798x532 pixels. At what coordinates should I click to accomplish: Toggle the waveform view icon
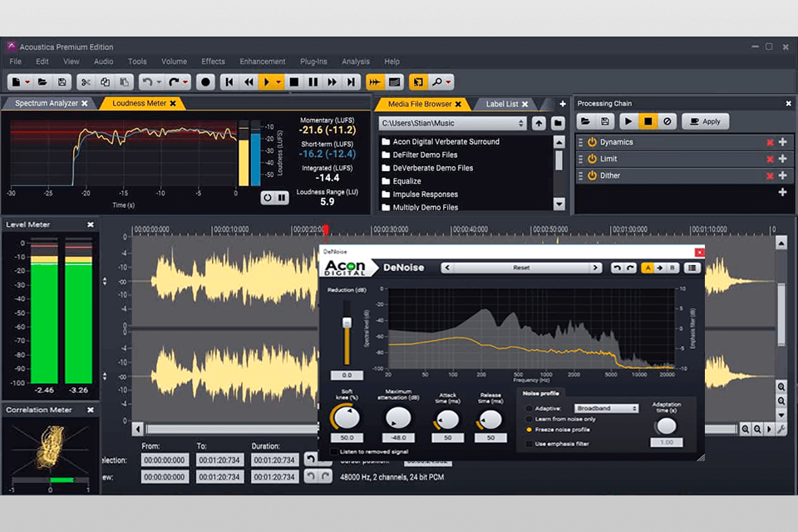click(375, 82)
